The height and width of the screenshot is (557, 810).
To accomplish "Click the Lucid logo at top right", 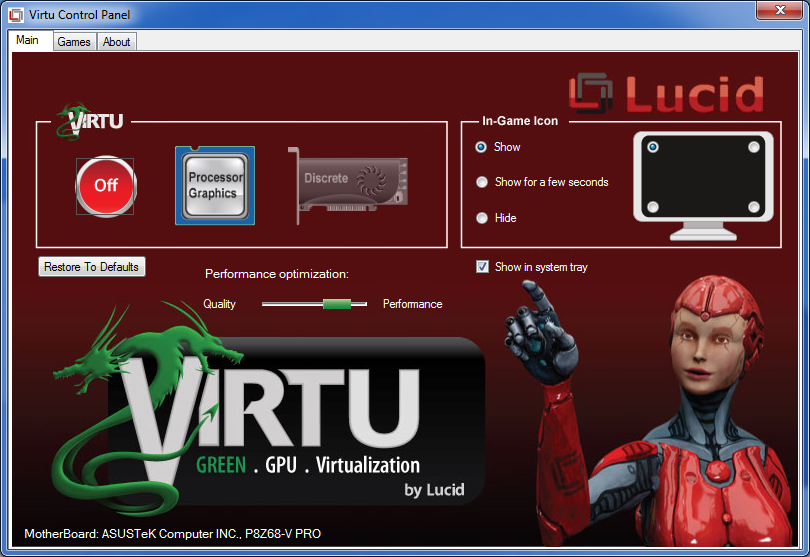I will point(666,94).
